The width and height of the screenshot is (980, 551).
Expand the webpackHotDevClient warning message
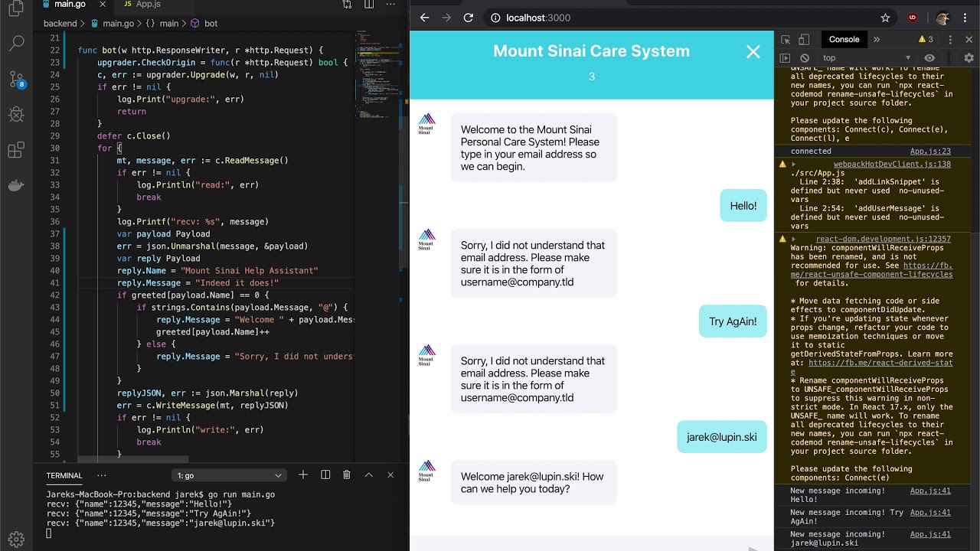click(793, 165)
